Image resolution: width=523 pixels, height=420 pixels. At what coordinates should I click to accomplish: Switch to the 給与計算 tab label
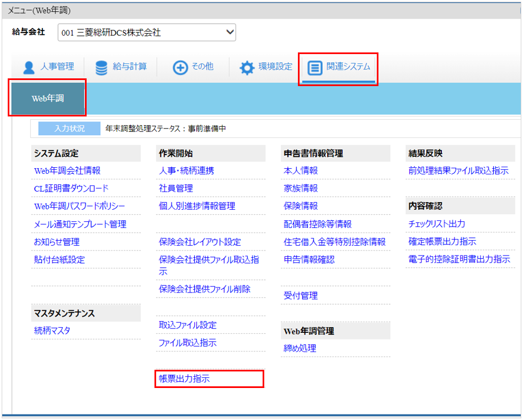[130, 66]
